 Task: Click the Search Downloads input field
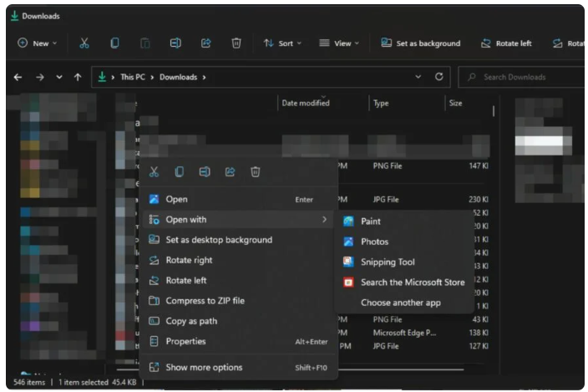tap(522, 77)
